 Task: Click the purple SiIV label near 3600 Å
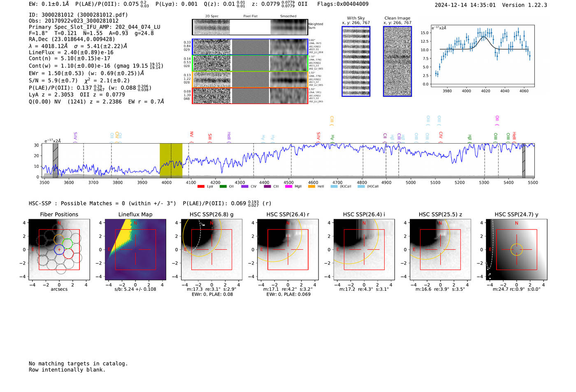[x=75, y=137]
